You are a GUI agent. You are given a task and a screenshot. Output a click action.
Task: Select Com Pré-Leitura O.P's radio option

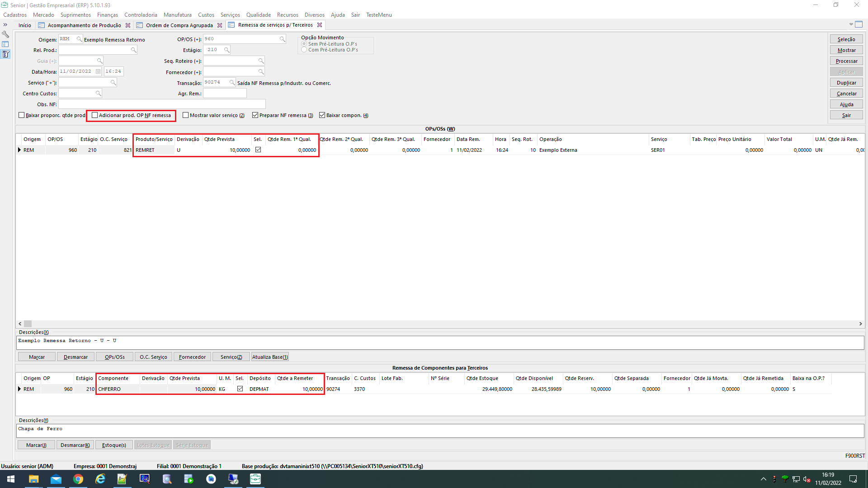pyautogui.click(x=304, y=50)
